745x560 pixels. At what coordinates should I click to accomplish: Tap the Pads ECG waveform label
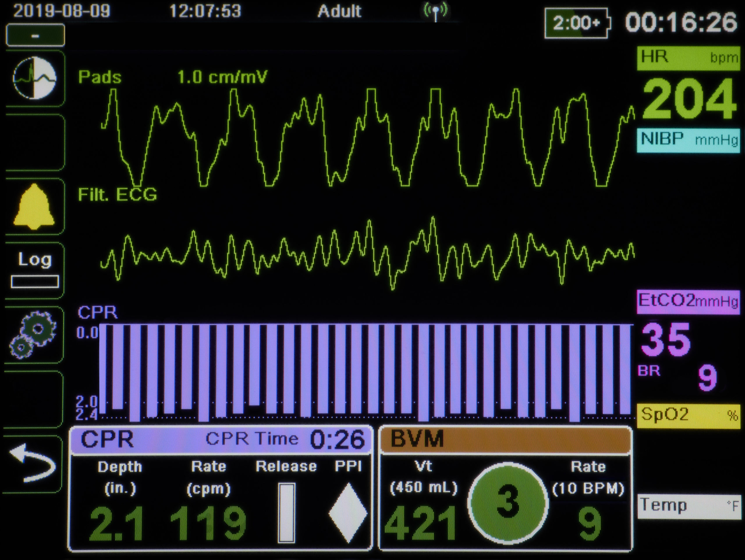(x=100, y=77)
